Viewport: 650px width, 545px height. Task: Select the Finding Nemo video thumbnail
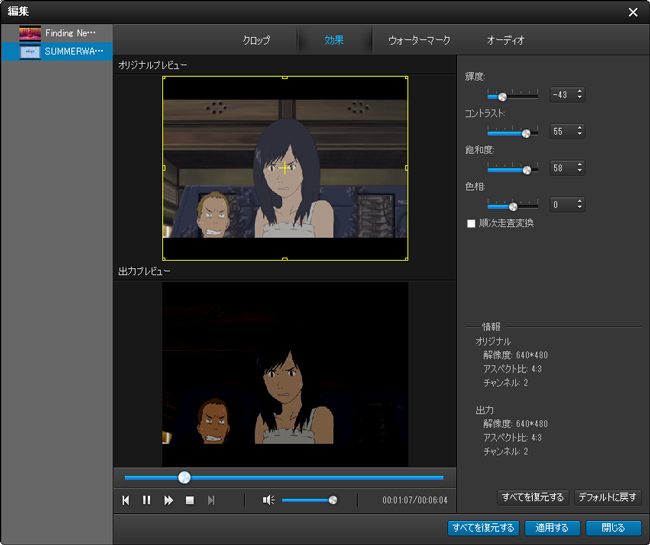coord(30,33)
